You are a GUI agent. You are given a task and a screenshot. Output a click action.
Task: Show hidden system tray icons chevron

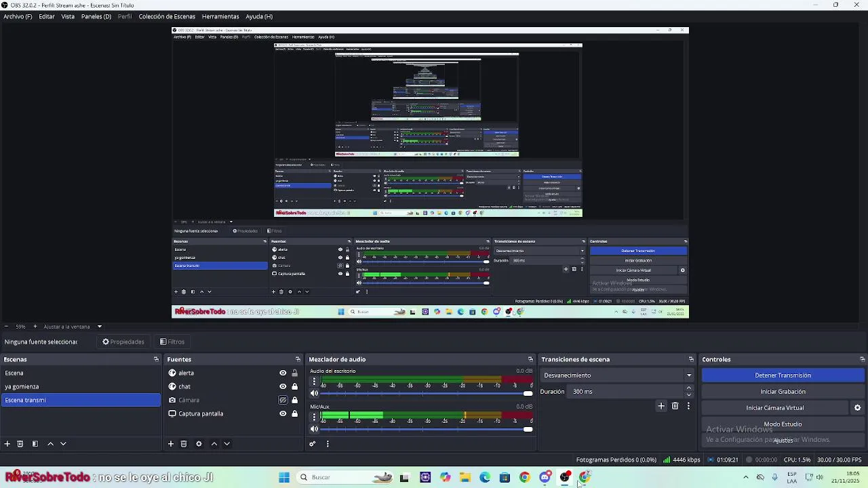[x=746, y=477]
